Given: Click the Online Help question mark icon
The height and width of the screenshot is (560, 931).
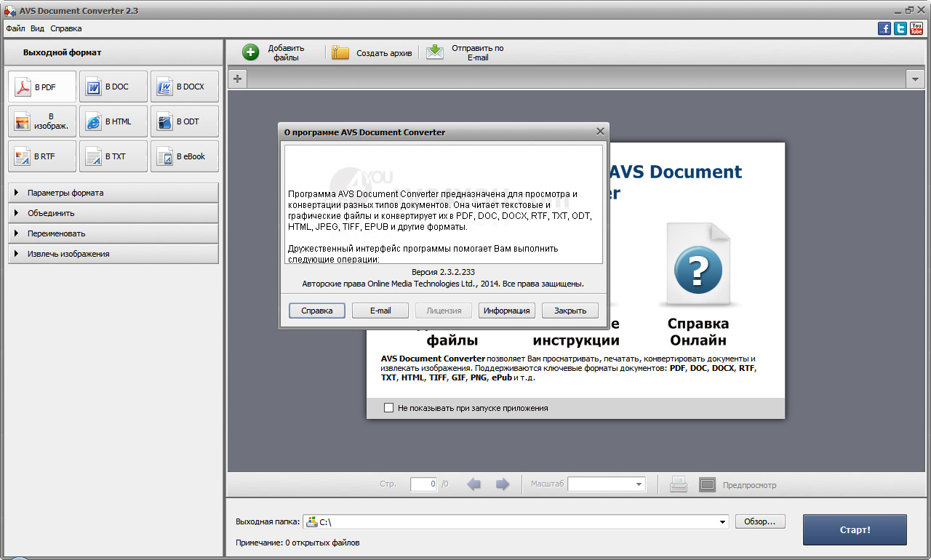Looking at the screenshot, I should tap(698, 270).
